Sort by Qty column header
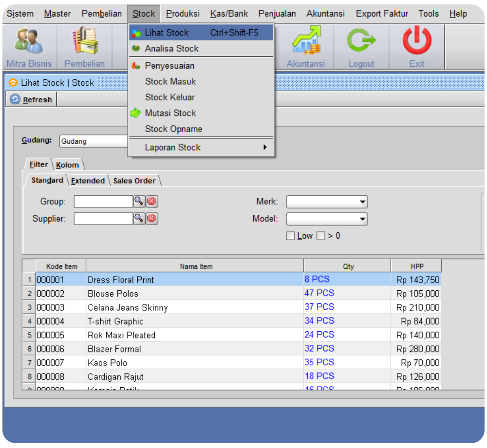Screen dimensions: 487x448 click(348, 266)
